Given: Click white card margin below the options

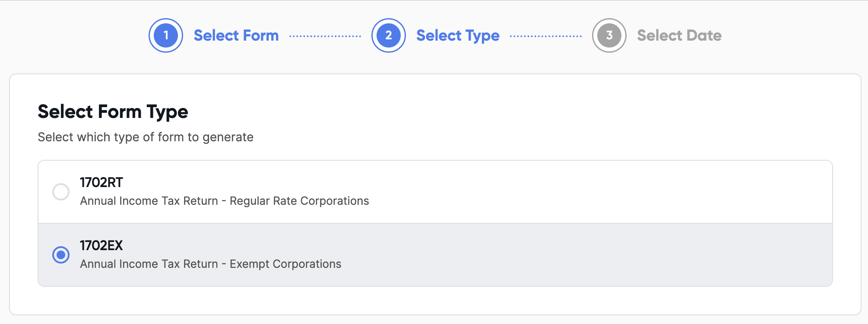Looking at the screenshot, I should (432, 301).
